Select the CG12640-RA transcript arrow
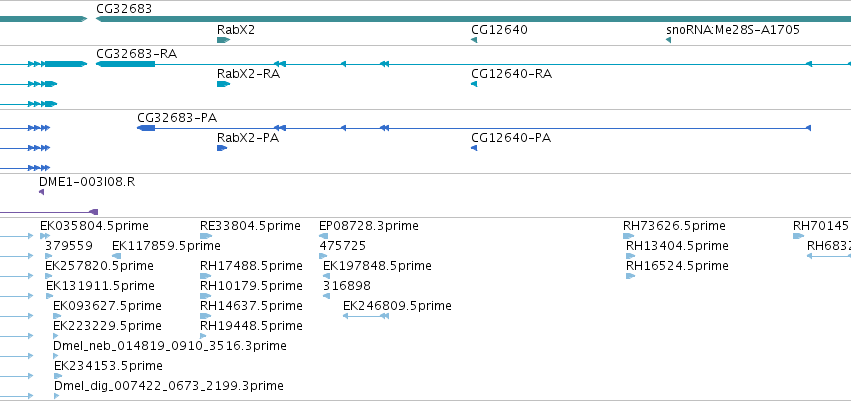Screen dimensions: 851x401 (x=474, y=84)
